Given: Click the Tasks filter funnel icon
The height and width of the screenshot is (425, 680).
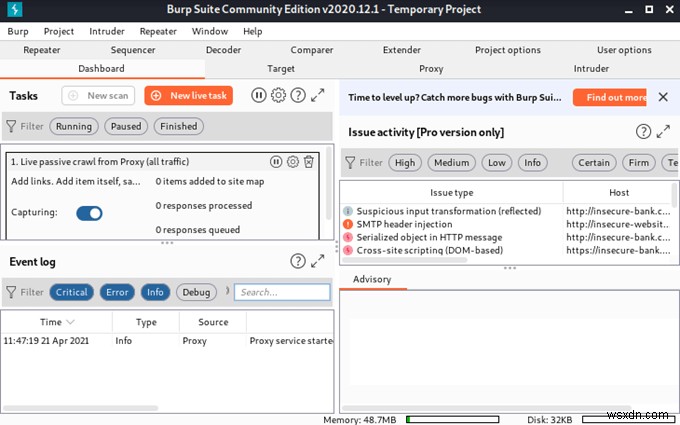Looking at the screenshot, I should (x=11, y=126).
